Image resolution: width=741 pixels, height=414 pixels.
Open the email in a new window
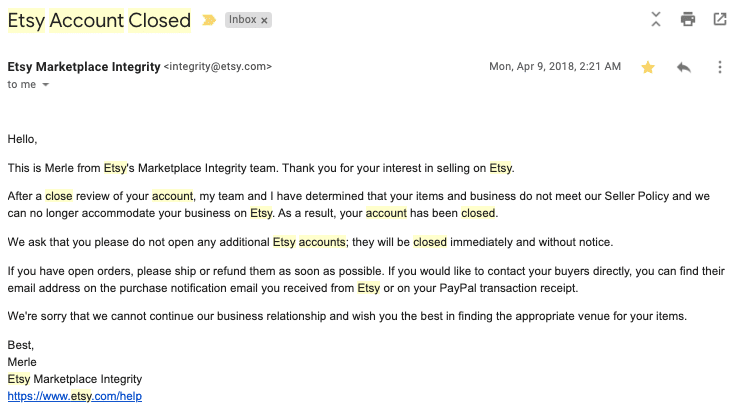tap(720, 19)
